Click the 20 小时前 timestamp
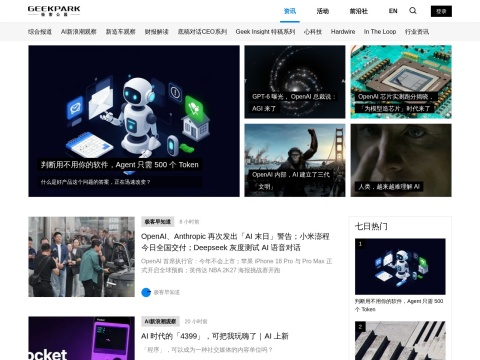 click(196, 321)
